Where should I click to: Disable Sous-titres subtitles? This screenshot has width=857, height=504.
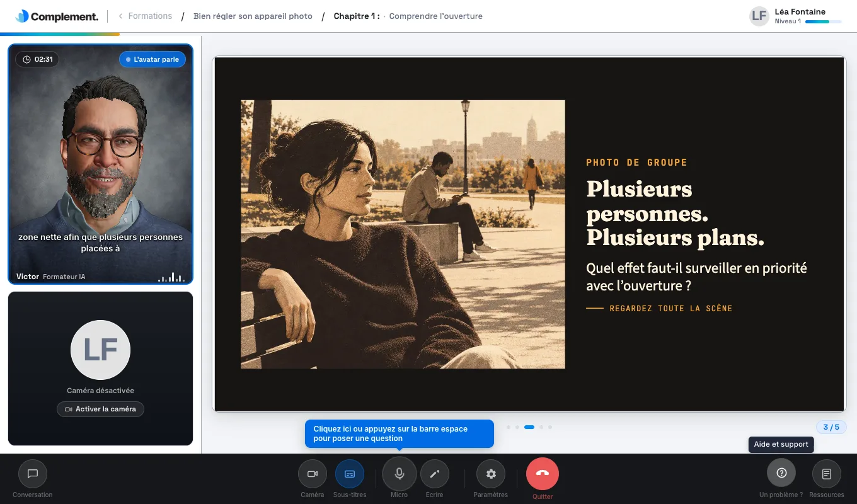350,474
